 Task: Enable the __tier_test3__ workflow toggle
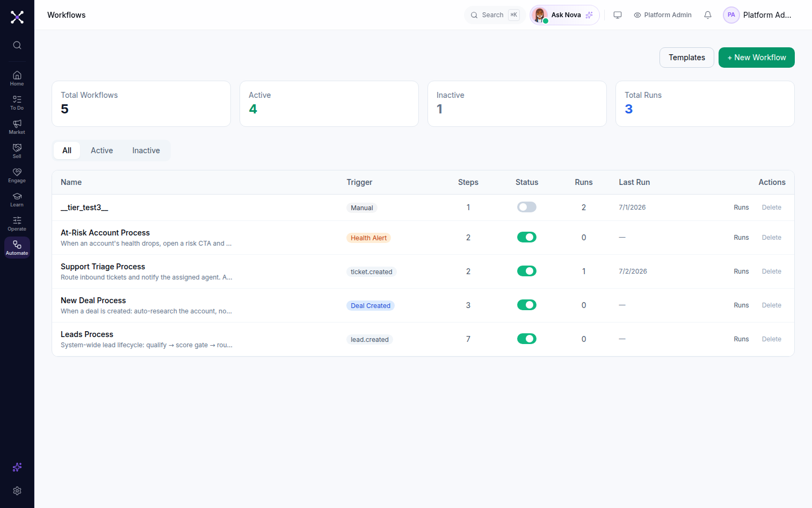coord(527,207)
